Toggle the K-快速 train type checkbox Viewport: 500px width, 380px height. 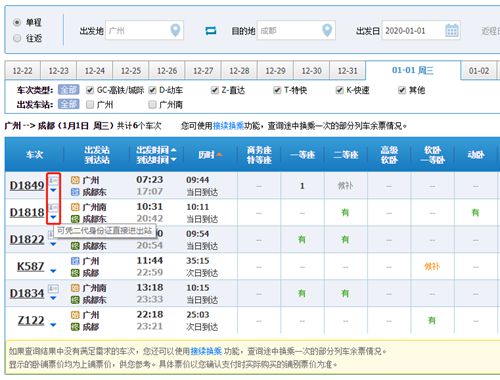(339, 90)
